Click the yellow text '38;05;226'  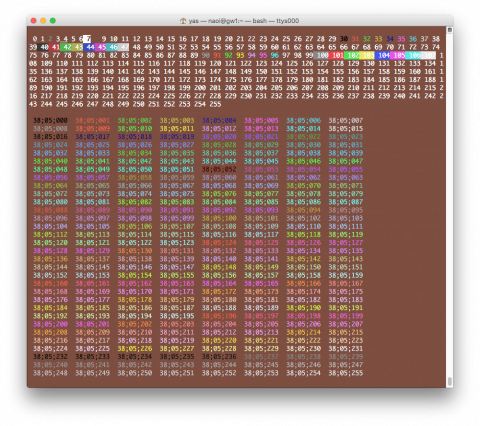pyautogui.click(x=135, y=349)
